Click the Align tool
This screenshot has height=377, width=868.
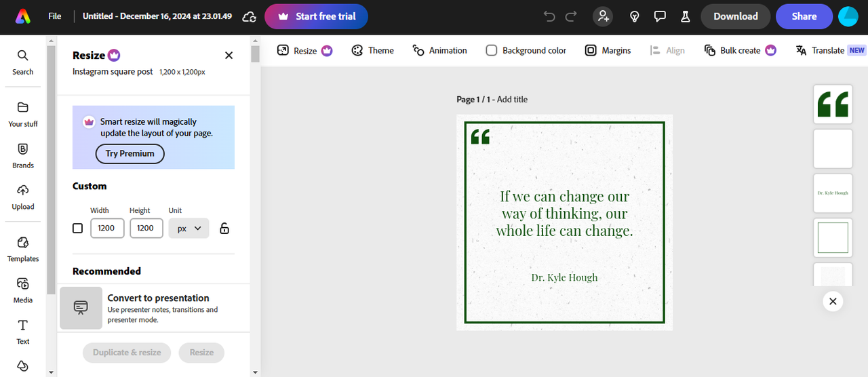click(x=667, y=50)
